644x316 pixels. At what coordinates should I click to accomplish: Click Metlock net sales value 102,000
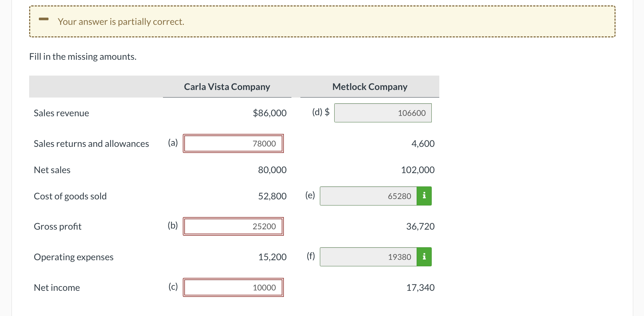tap(418, 170)
